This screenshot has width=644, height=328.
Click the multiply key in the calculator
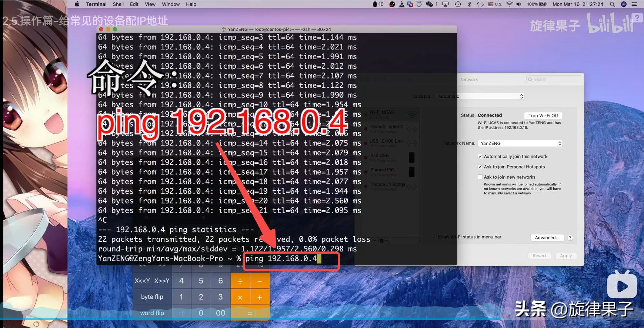tap(240, 297)
